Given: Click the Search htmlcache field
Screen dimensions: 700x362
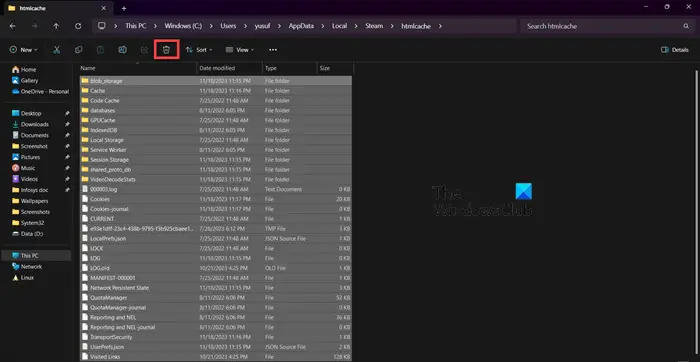Looking at the screenshot, I should [x=606, y=26].
